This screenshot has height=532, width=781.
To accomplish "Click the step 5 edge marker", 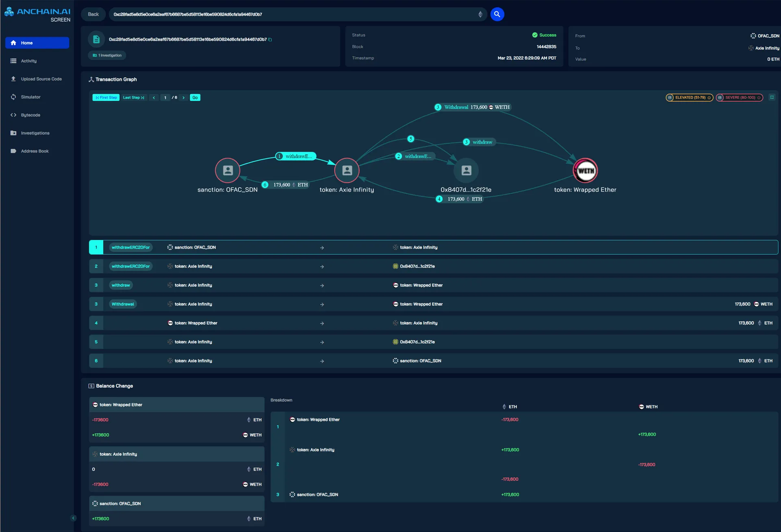I will [x=411, y=139].
